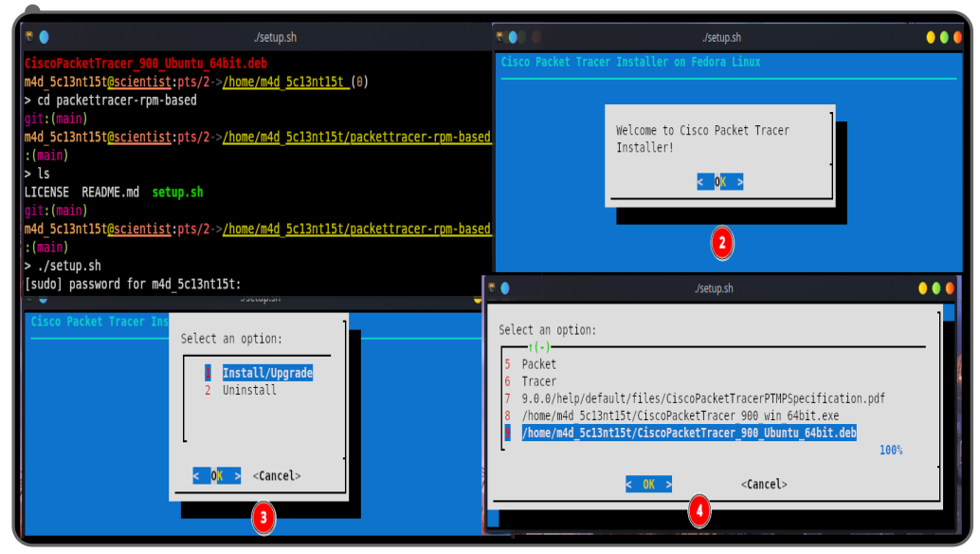980x554 pixels.
Task: Click the blue dot in the file list window titlebar
Action: tap(504, 288)
